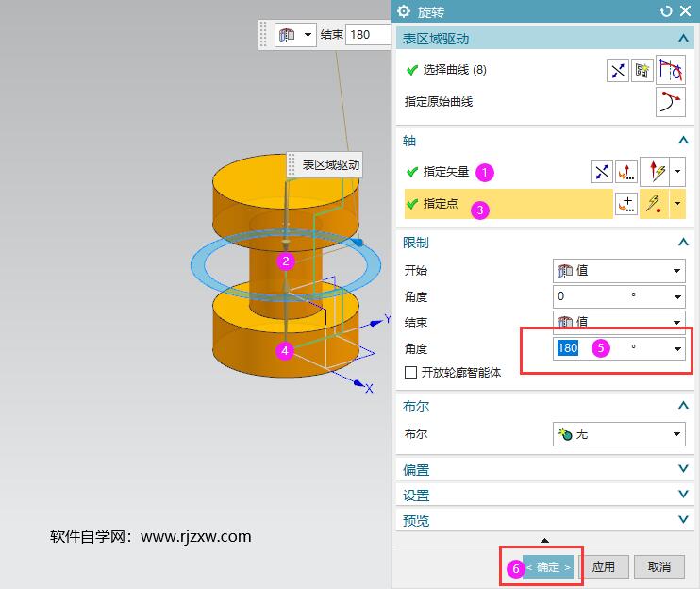Open the vector dialog icon in 指定矢量 row

625,172
